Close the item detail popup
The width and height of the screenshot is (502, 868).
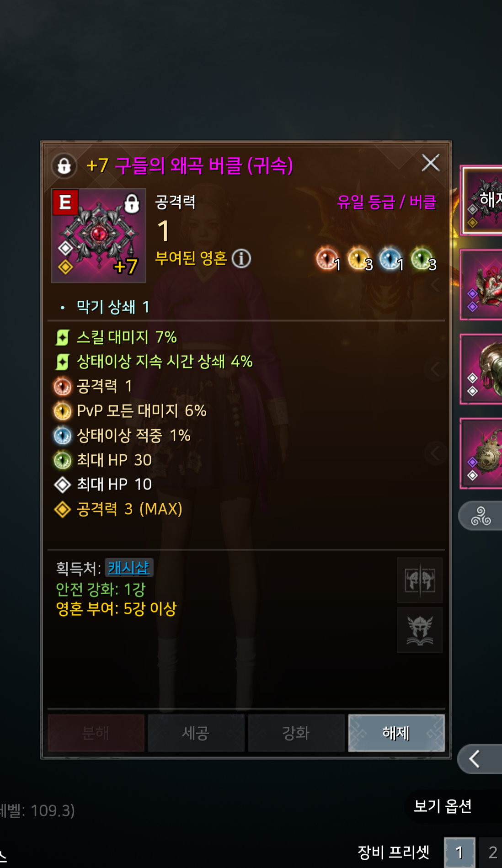coord(430,163)
